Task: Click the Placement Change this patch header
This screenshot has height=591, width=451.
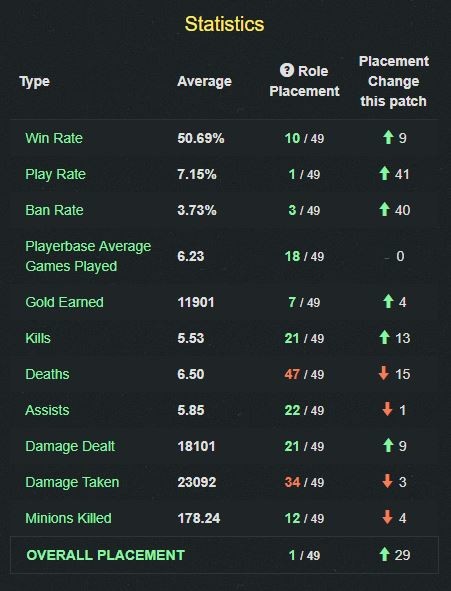Action: coord(394,81)
